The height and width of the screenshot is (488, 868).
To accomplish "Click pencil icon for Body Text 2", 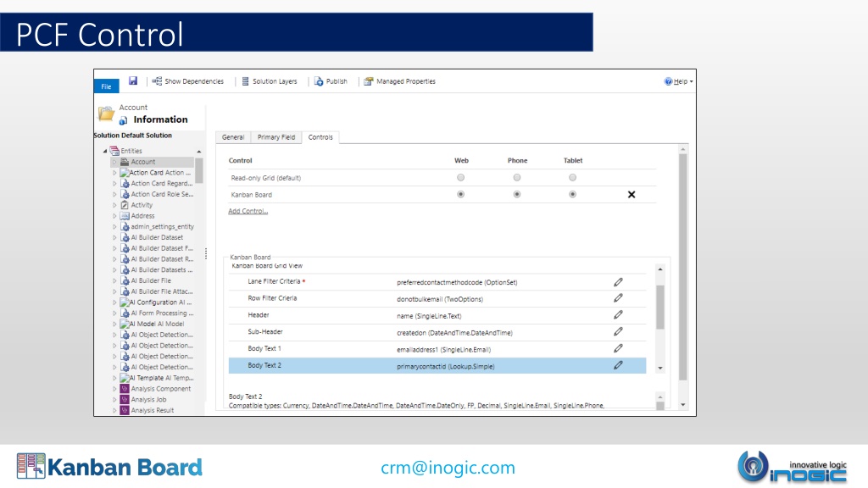I will pyautogui.click(x=618, y=365).
